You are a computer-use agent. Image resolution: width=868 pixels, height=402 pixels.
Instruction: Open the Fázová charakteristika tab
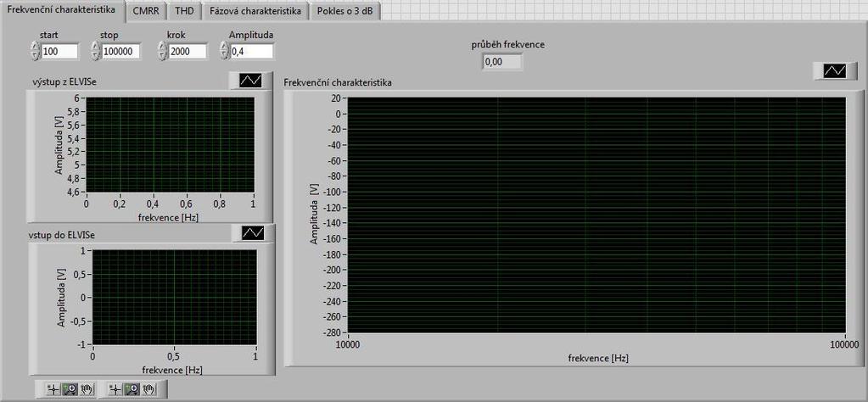coord(255,11)
